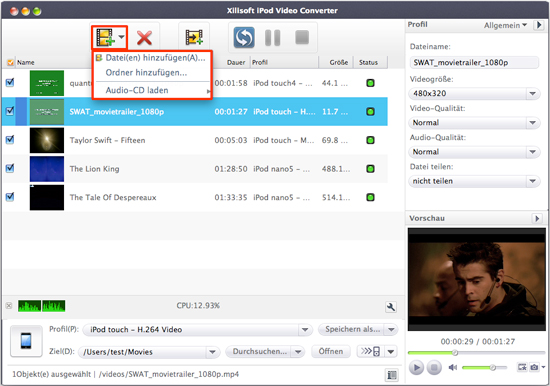Open the Video-Qualität Normal dropdown
Screen dimensions: 550x386
[x=474, y=122]
